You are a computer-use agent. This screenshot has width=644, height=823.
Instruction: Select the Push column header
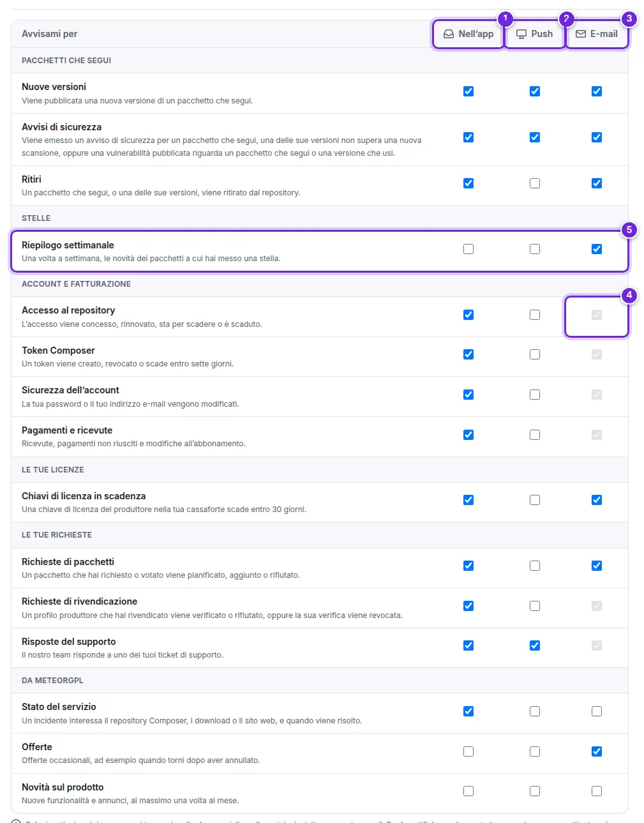(x=535, y=34)
